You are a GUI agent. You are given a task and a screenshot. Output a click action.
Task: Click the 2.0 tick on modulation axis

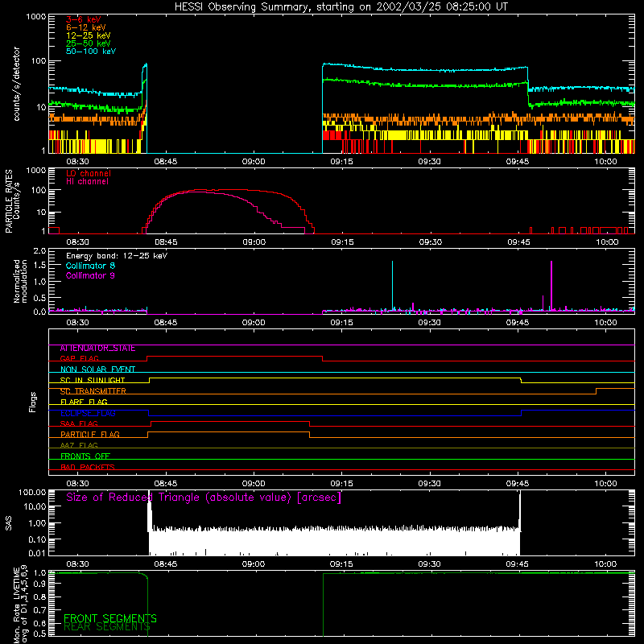point(39,251)
